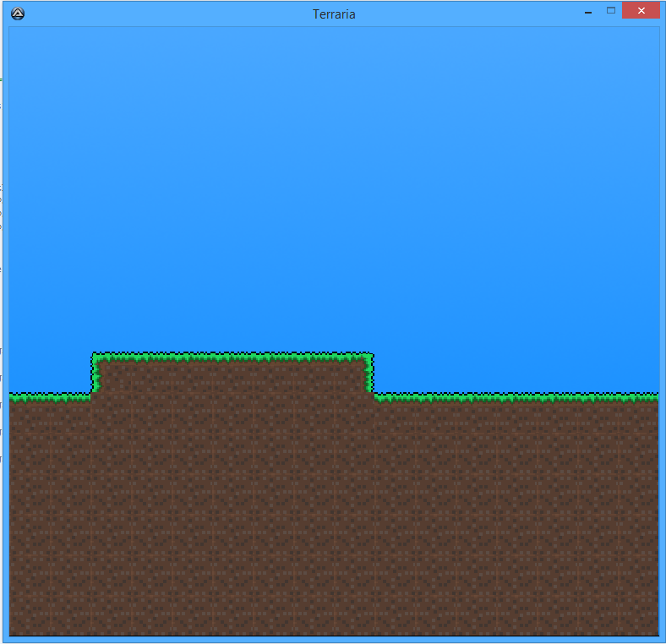
Task: Close the Terraria game window
Action: (641, 11)
